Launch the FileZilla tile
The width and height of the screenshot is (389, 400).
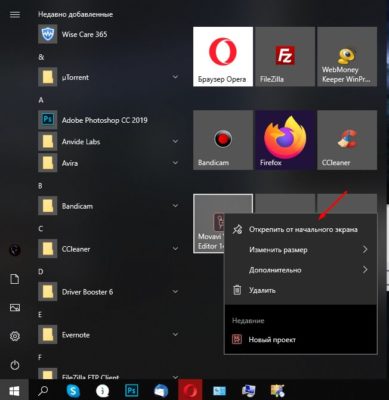coord(285,56)
